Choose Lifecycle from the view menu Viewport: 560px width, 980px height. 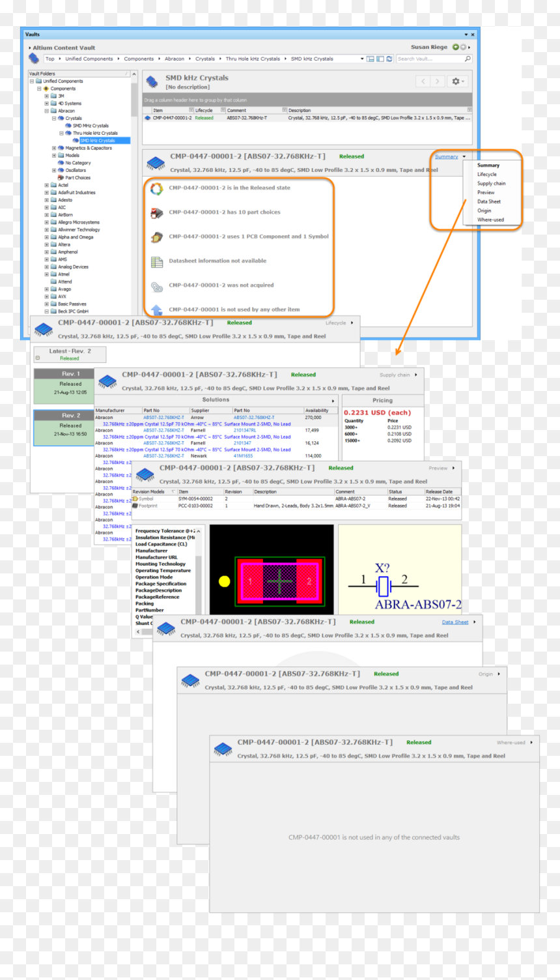click(487, 175)
